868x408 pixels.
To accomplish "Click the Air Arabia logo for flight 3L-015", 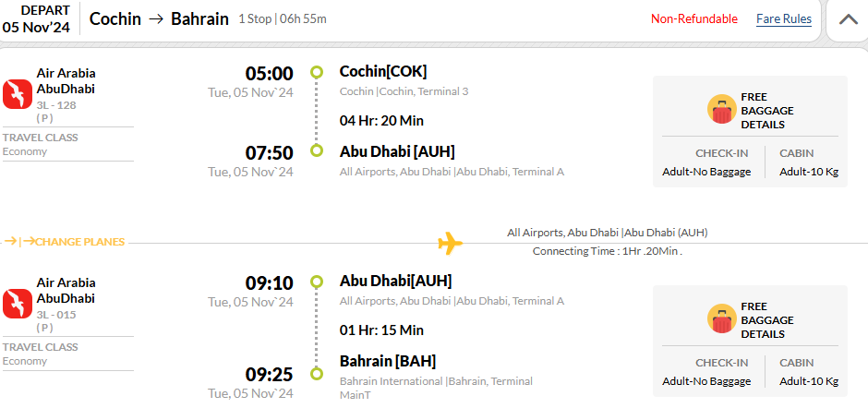I will (18, 304).
